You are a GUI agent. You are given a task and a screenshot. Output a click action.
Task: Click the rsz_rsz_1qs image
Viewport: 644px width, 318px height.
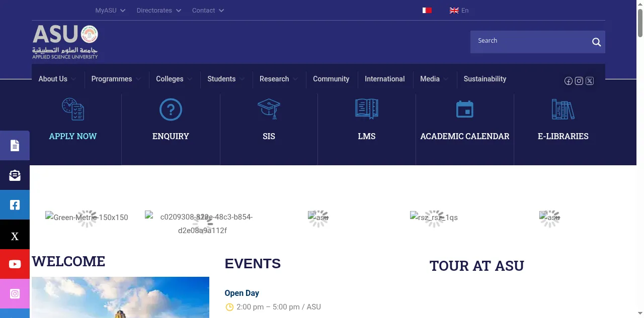click(434, 218)
